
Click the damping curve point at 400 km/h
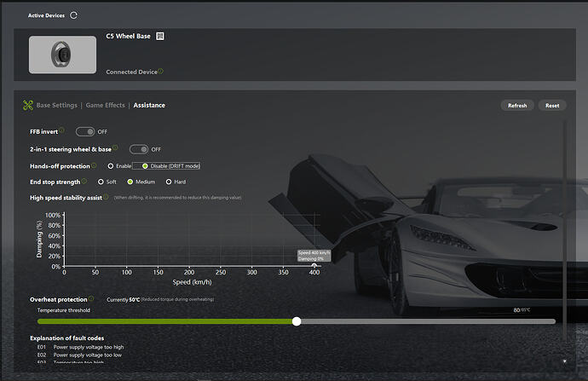coord(314,266)
